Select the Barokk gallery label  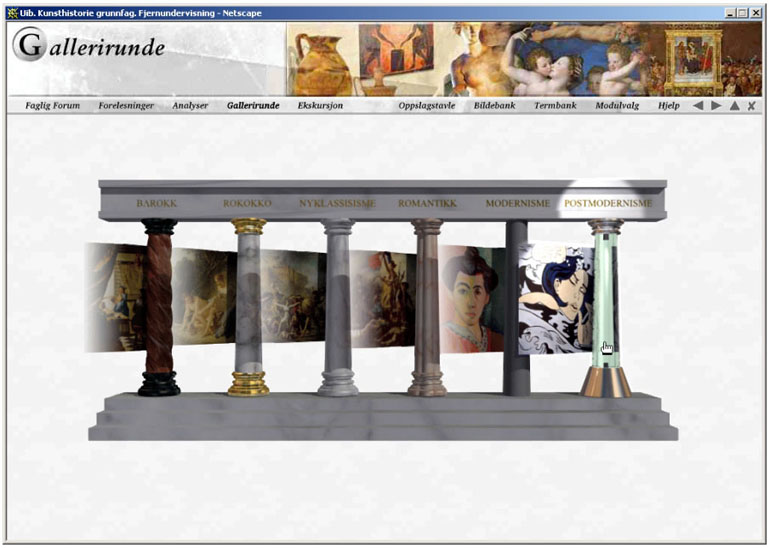pos(157,203)
